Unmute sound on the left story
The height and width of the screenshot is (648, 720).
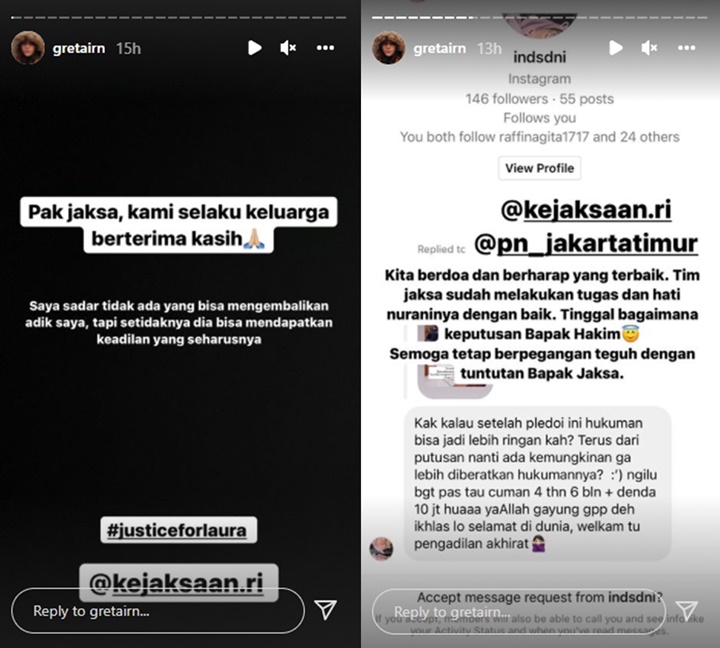pos(288,48)
